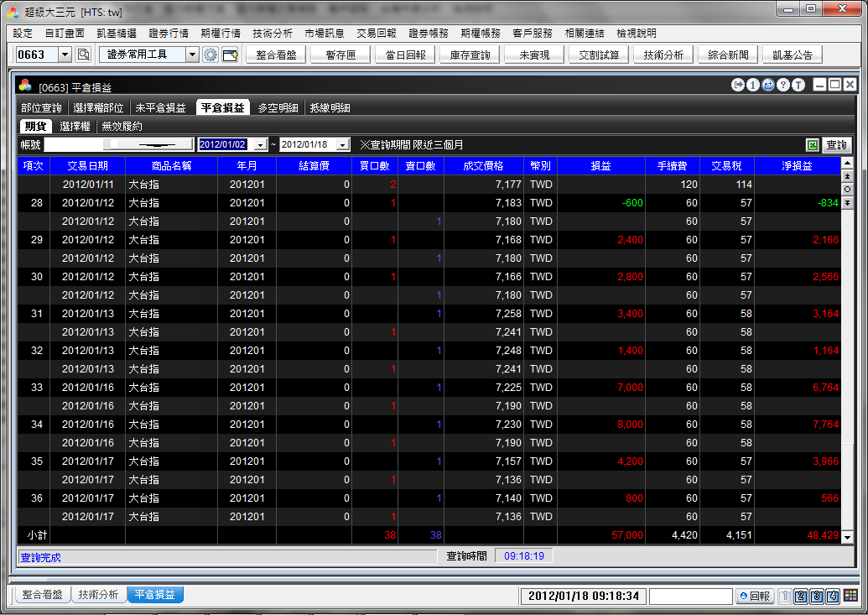Screen dimensions: 868x615
Task: Open the 技術分析 menu in menu bar
Action: (x=273, y=34)
